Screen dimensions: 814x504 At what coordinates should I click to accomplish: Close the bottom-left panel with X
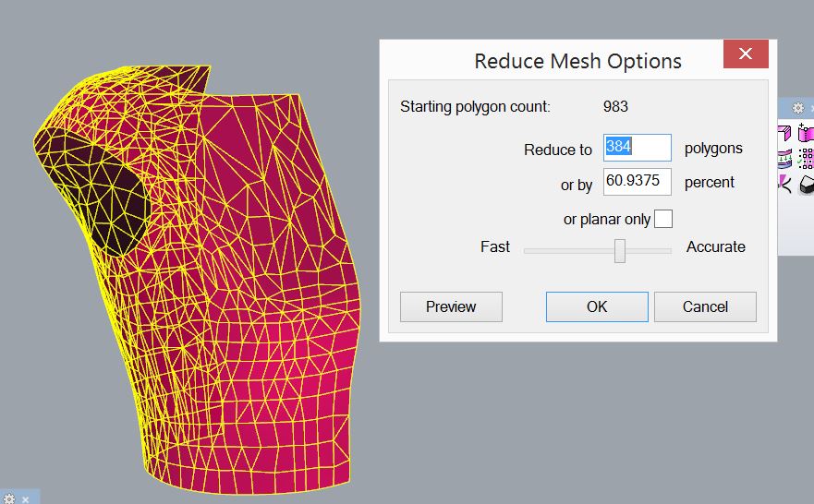(x=26, y=498)
